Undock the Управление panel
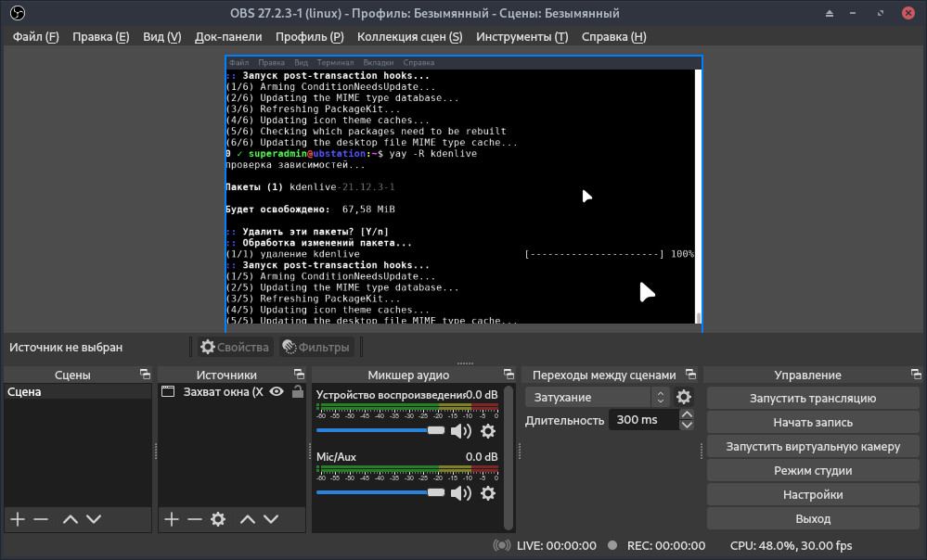This screenshot has width=927, height=560. 916,374
